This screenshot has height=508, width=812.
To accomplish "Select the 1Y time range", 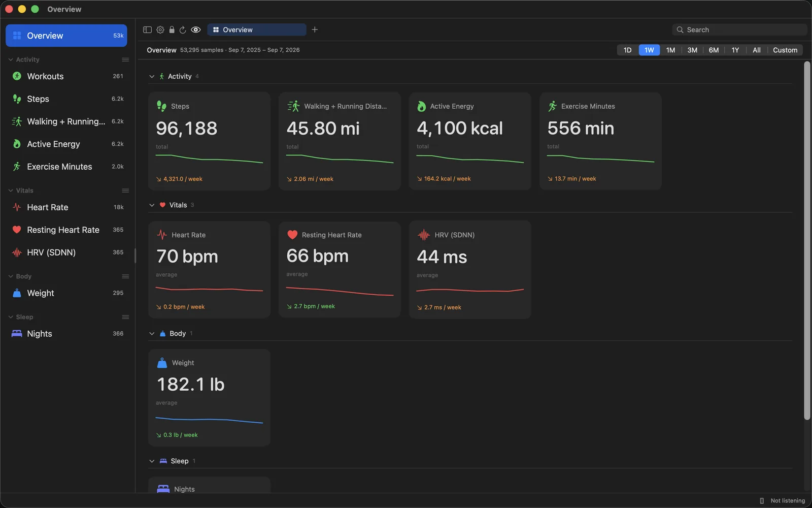I will point(735,50).
